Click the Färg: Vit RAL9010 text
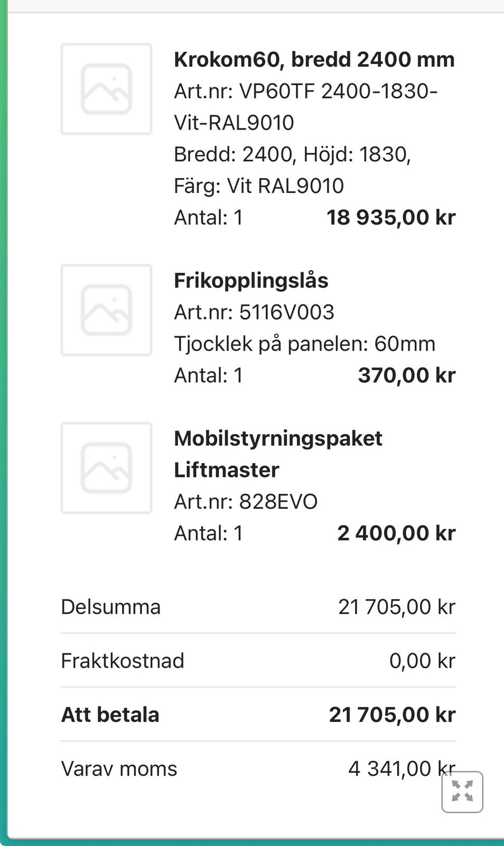 click(x=259, y=186)
